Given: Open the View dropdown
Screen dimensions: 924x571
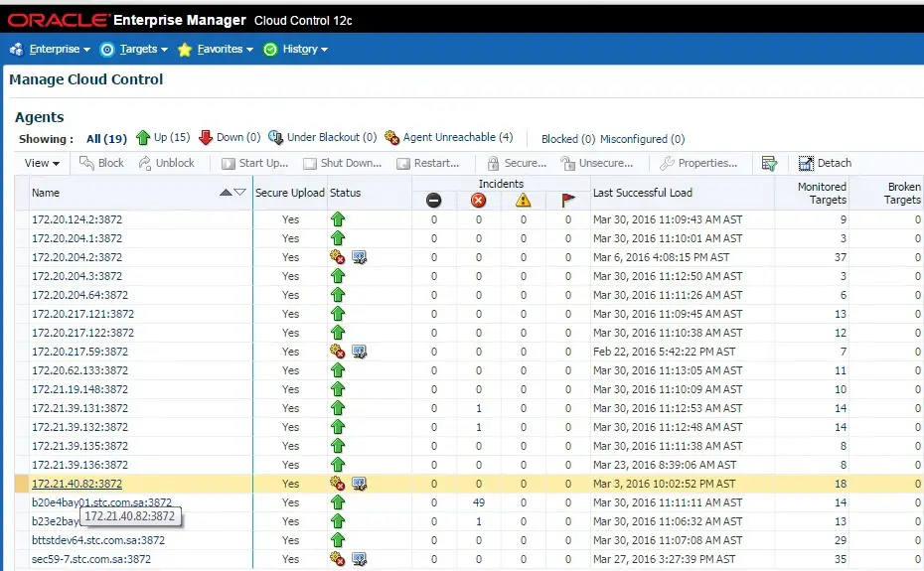Looking at the screenshot, I should click(42, 163).
